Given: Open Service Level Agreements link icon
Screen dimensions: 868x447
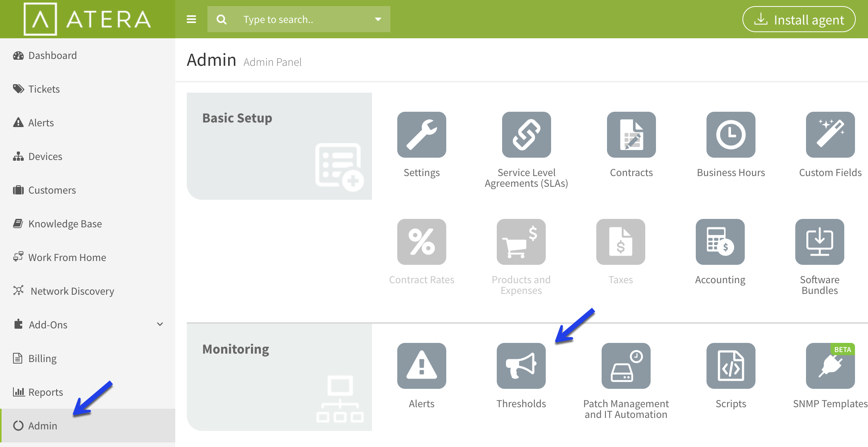Looking at the screenshot, I should pos(526,135).
